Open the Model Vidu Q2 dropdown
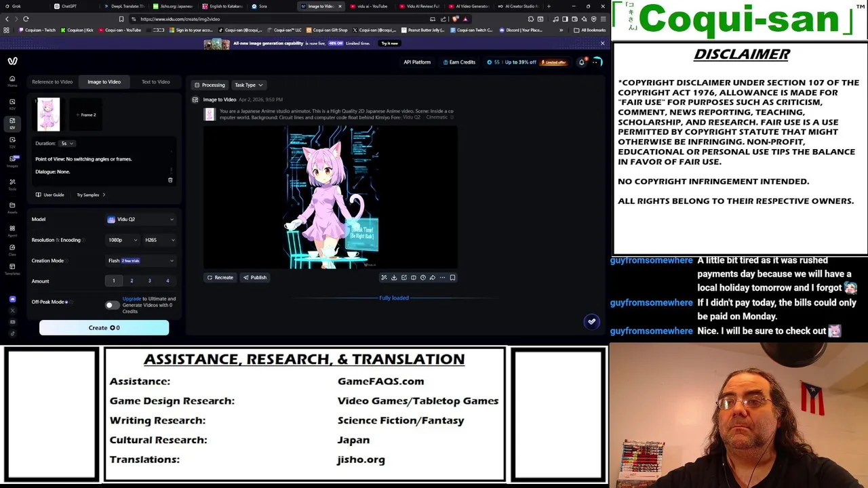Screen dimensions: 868x488 pos(140,219)
